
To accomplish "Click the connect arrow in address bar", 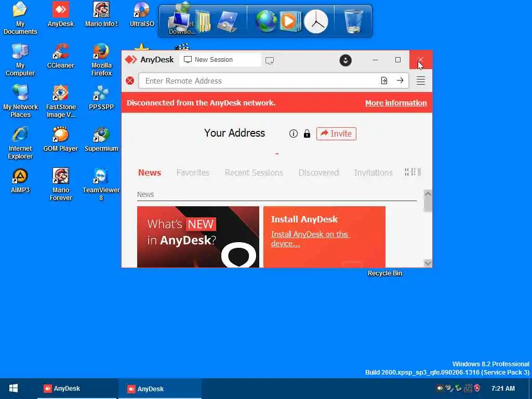I will [400, 81].
